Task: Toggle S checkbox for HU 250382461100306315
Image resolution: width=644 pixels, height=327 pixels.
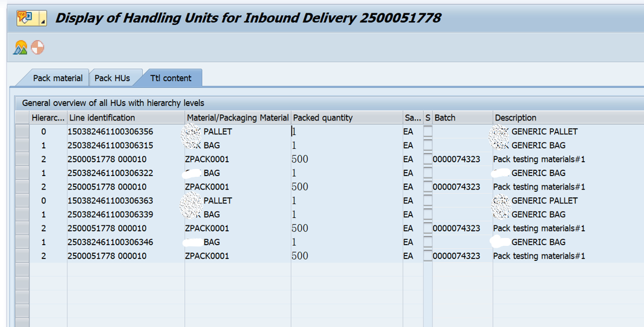Action: pos(428,145)
